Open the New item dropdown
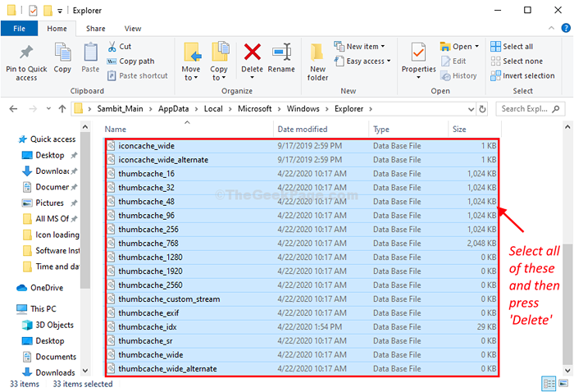Viewport: 574px width, 392px height. 359,47
